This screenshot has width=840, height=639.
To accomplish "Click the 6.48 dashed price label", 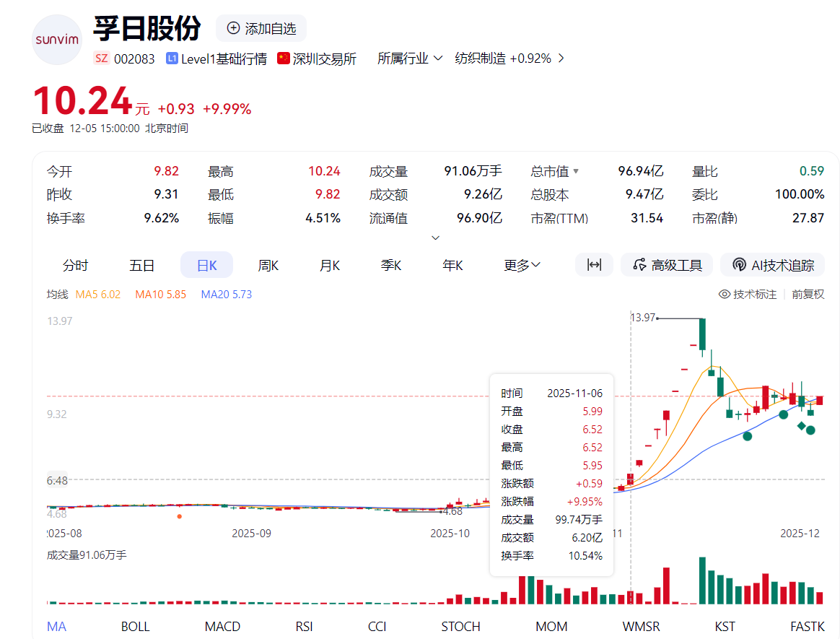I will [57, 480].
